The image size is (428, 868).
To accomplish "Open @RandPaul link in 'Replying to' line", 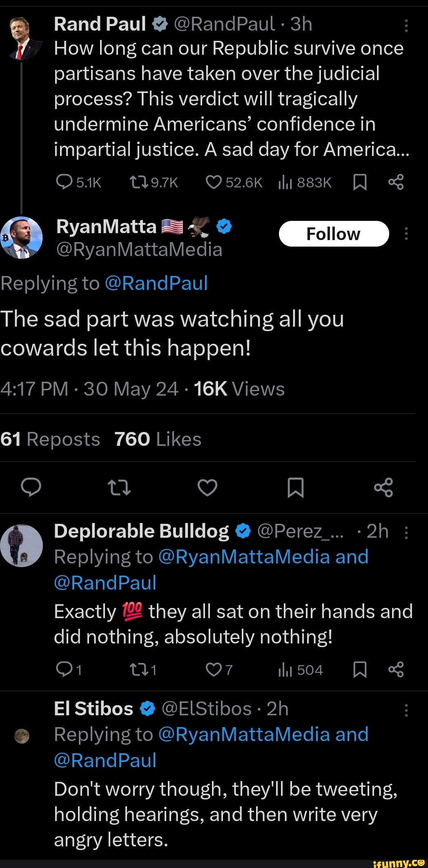I will tap(156, 283).
